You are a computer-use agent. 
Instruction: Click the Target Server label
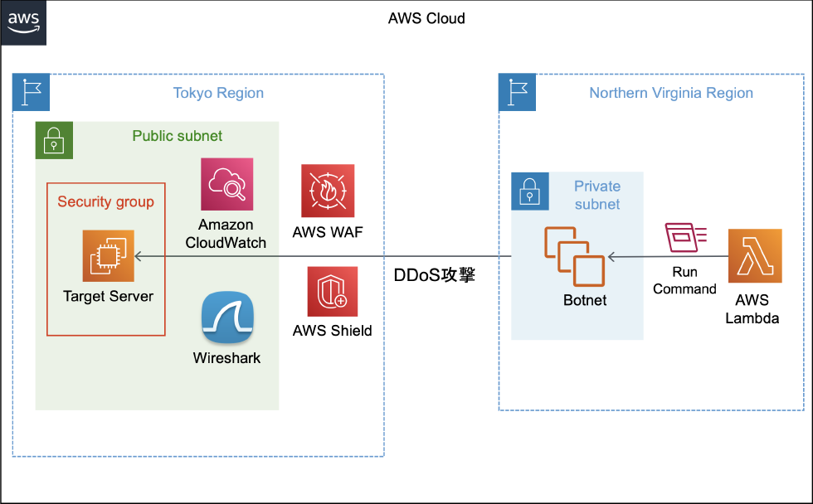click(109, 296)
